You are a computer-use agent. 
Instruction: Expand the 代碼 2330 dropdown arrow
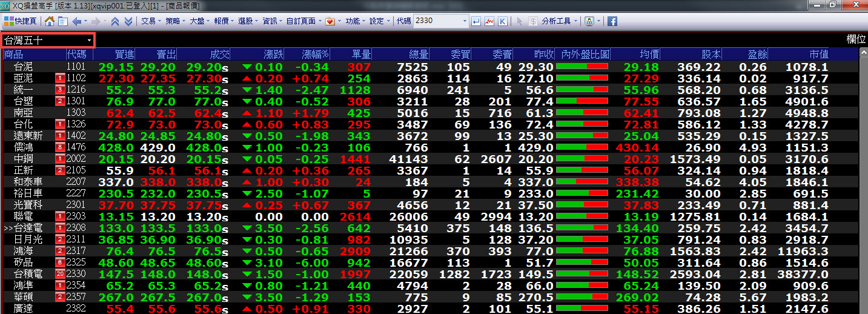[465, 21]
